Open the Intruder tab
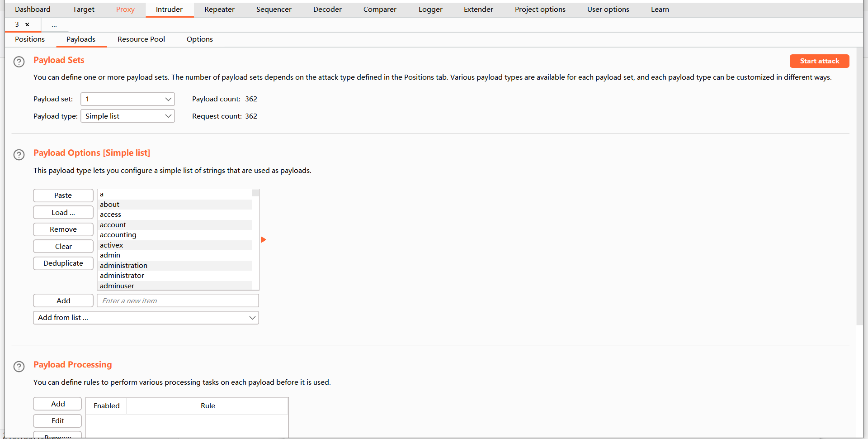Viewport: 868px width, 439px height. 170,9
